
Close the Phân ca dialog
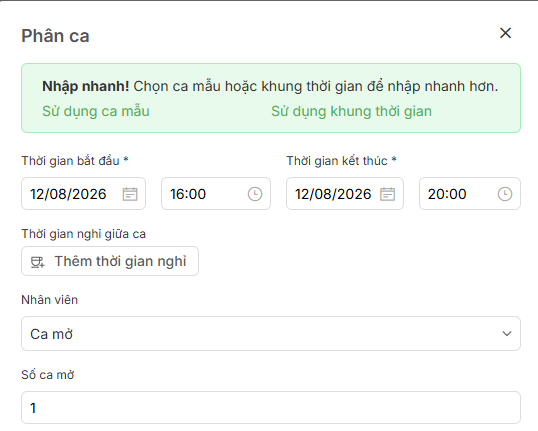[x=505, y=33]
